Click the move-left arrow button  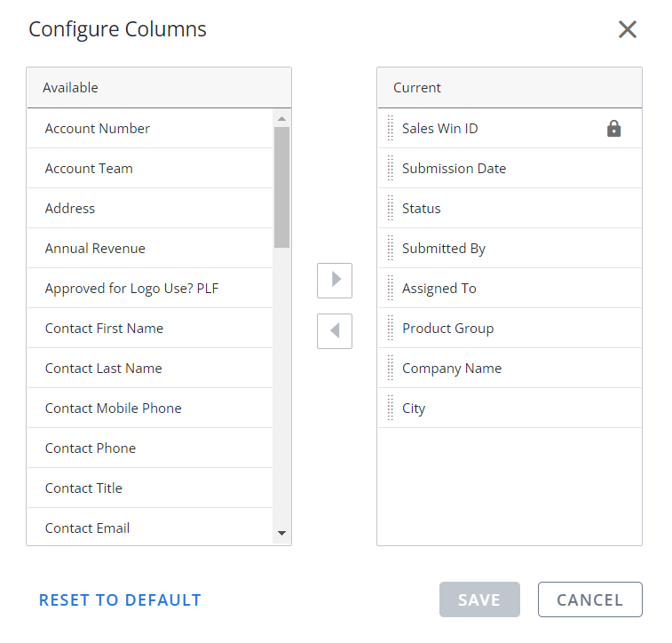pos(335,331)
